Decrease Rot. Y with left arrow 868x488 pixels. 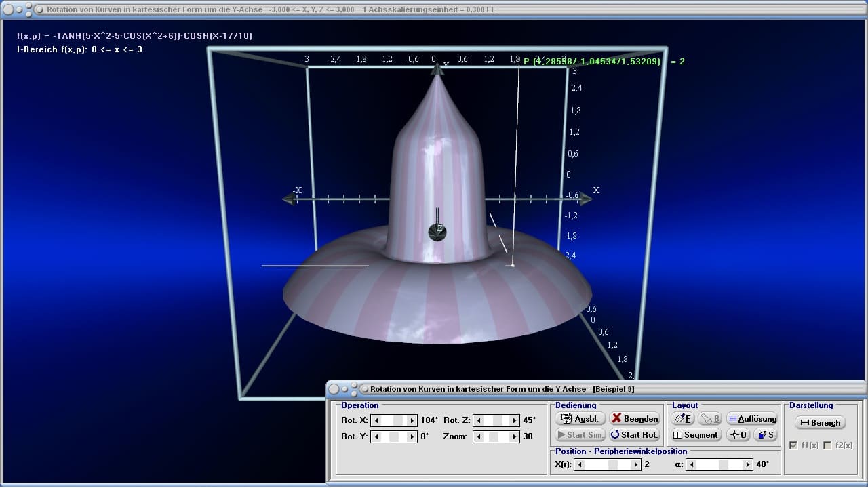[x=376, y=436]
